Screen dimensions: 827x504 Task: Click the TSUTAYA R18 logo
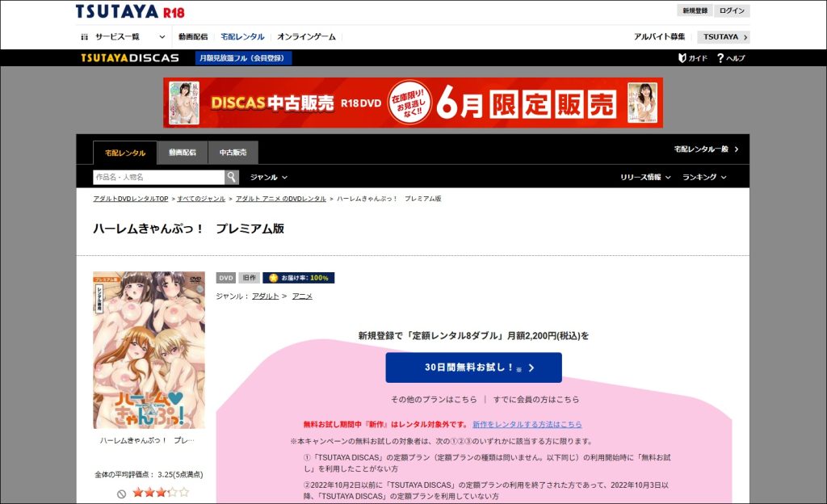(x=130, y=12)
